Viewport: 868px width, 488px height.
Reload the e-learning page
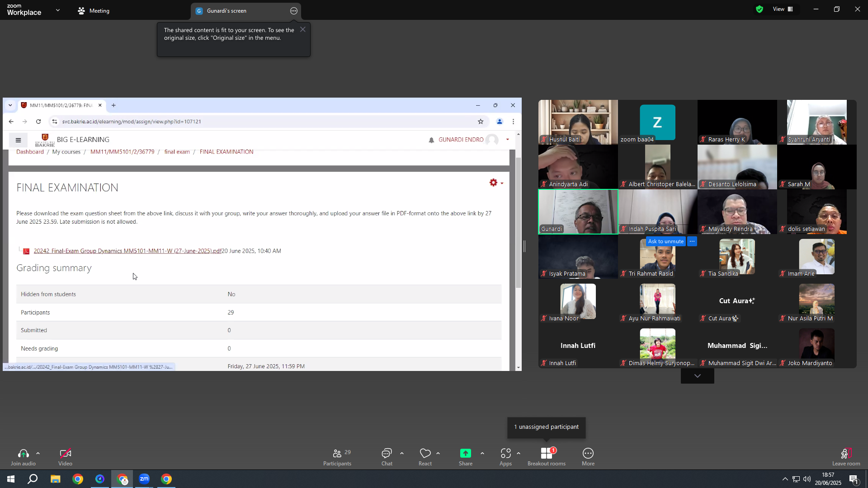(x=38, y=122)
